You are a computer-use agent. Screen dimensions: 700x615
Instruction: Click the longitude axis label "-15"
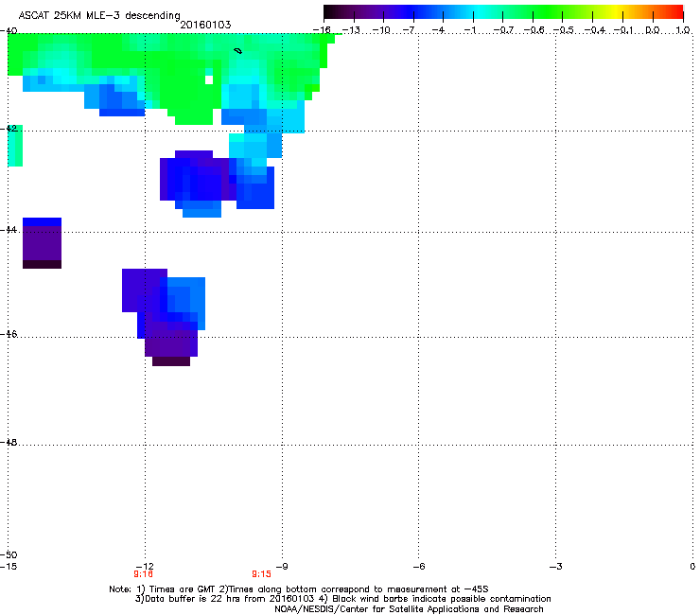click(x=9, y=567)
